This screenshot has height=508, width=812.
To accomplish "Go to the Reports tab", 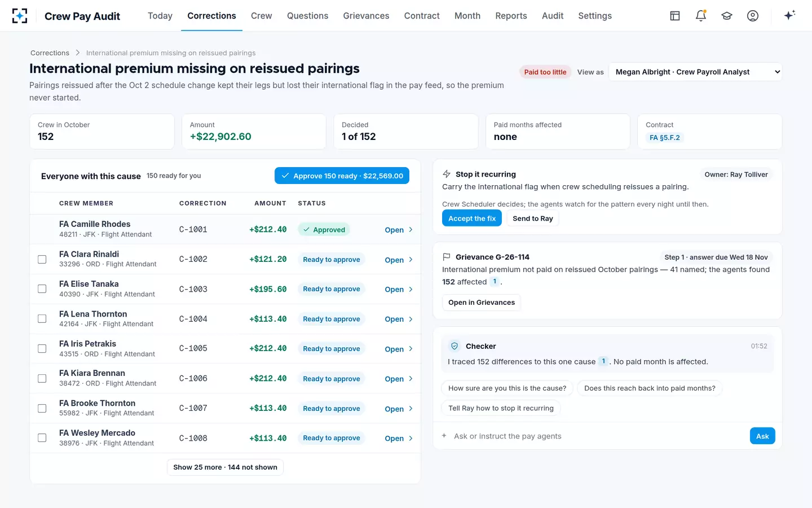I will pos(511,16).
